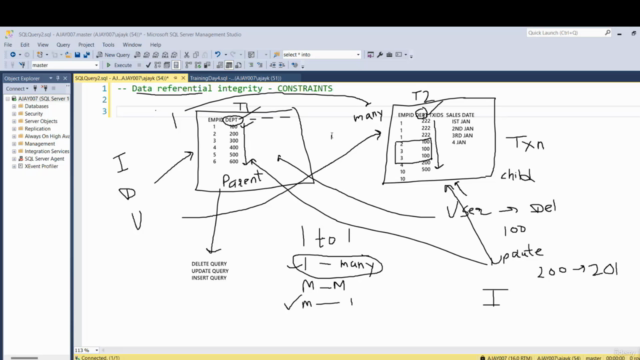The width and height of the screenshot is (640, 360).
Task: Click the Decrease Indent icon
Action: click(x=273, y=65)
